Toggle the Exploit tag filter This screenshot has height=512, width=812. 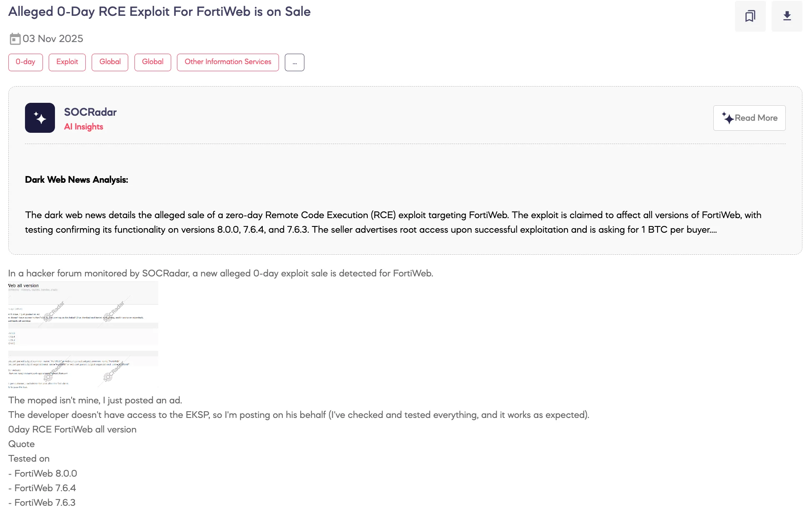(x=67, y=62)
